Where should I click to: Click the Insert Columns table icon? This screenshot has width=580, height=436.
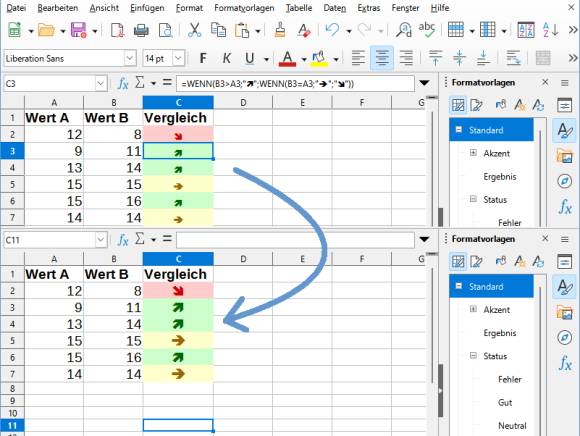coord(488,30)
